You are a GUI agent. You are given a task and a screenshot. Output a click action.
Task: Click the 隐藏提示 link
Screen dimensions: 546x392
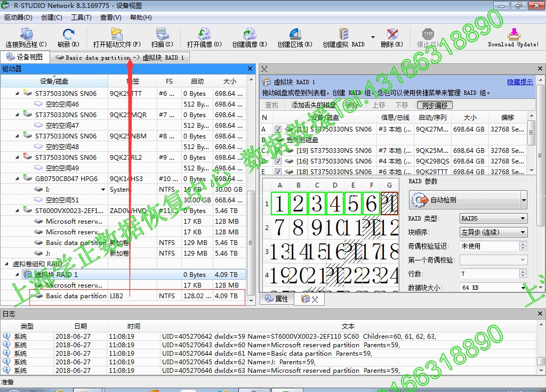(x=520, y=81)
